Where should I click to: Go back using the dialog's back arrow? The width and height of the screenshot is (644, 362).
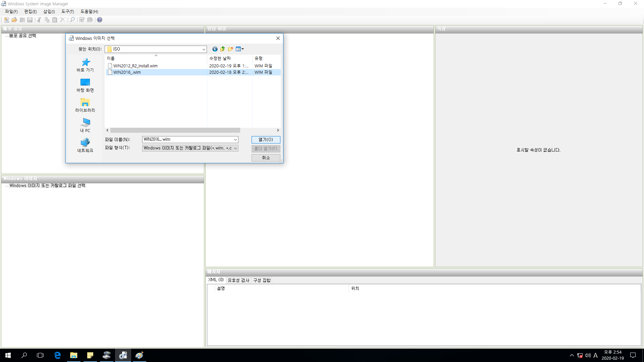215,49
